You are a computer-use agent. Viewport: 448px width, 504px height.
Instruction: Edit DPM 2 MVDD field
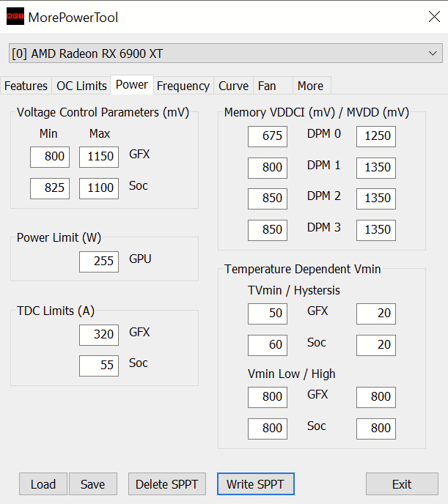376,199
